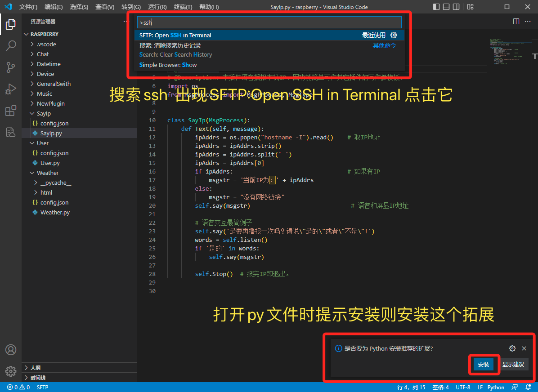This screenshot has width=538, height=392.
Task: Open Weather.py file
Action: (x=79, y=212)
